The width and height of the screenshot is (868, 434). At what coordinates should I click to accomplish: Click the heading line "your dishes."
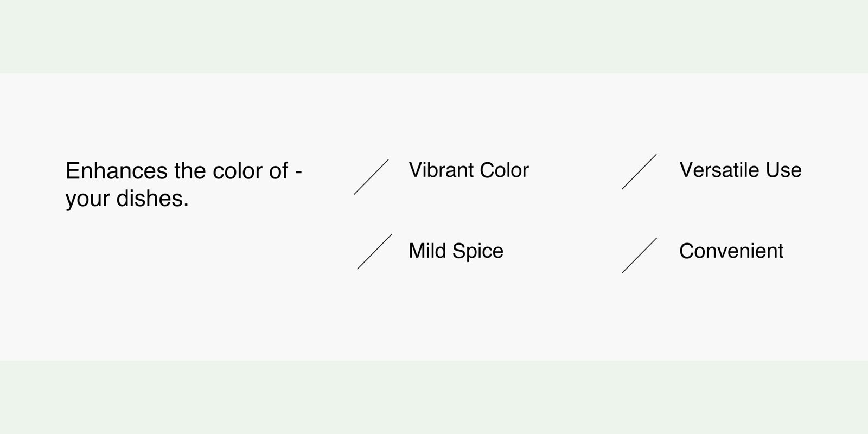[127, 199]
